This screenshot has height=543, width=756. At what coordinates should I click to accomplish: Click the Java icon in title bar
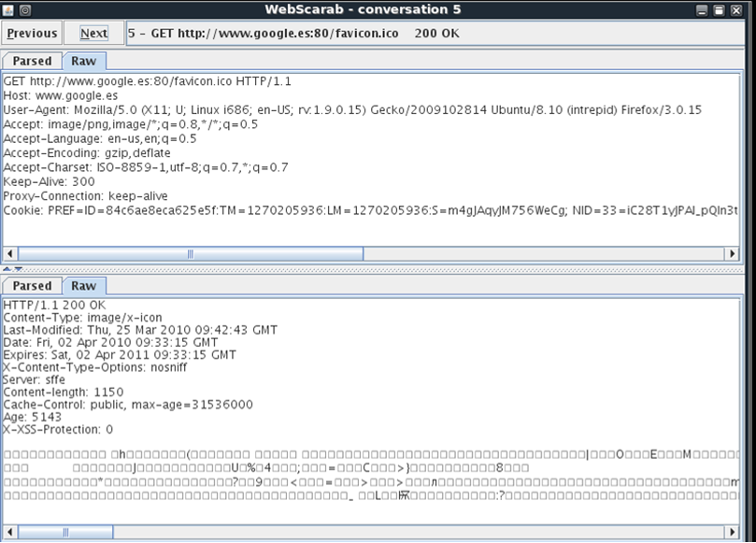[x=7, y=9]
